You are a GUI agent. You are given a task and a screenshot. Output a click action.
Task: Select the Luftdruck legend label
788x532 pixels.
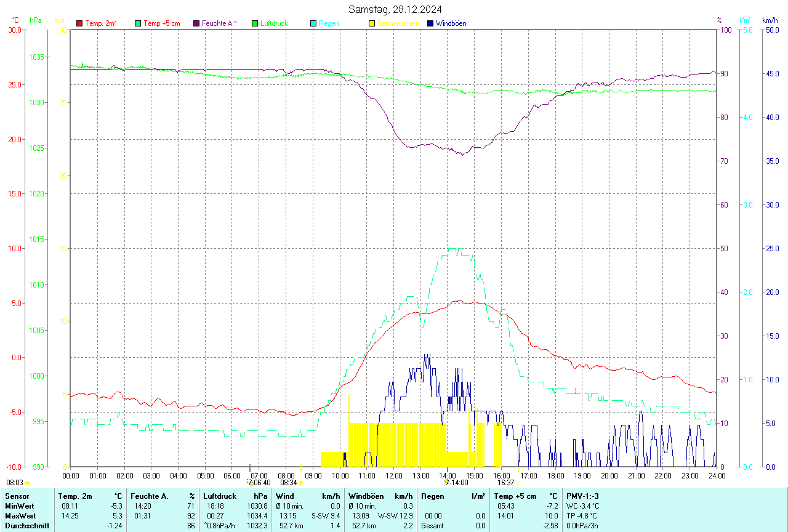(274, 23)
